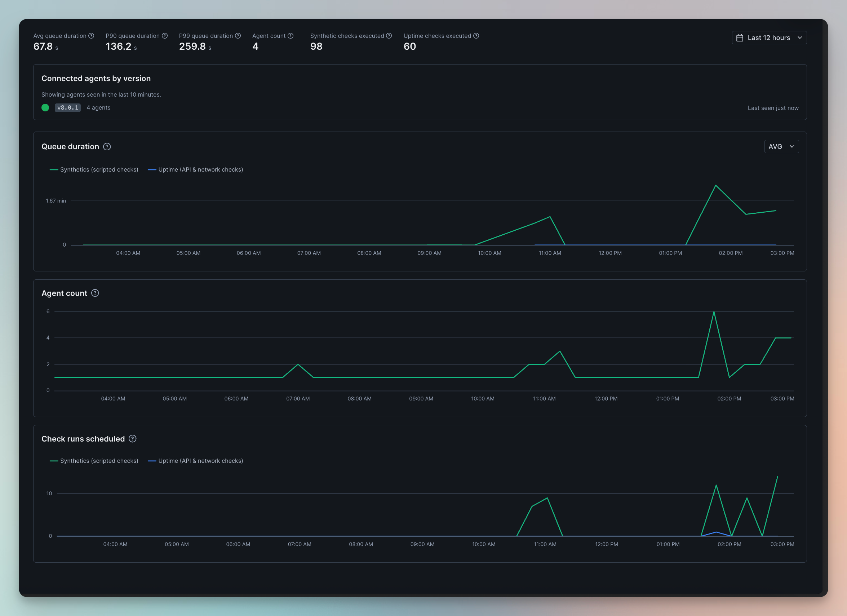Click help icon next to Avg queue duration
The height and width of the screenshot is (616, 847).
click(91, 36)
